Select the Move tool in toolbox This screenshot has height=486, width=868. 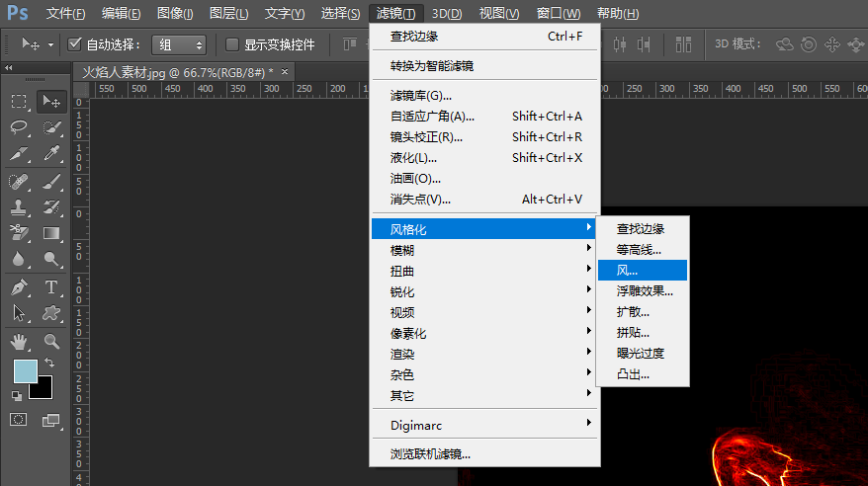(x=51, y=101)
